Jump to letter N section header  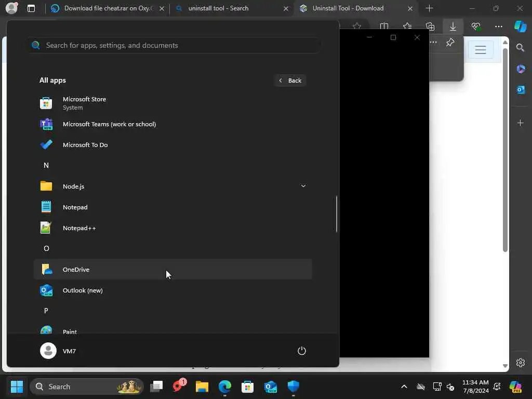46,165
